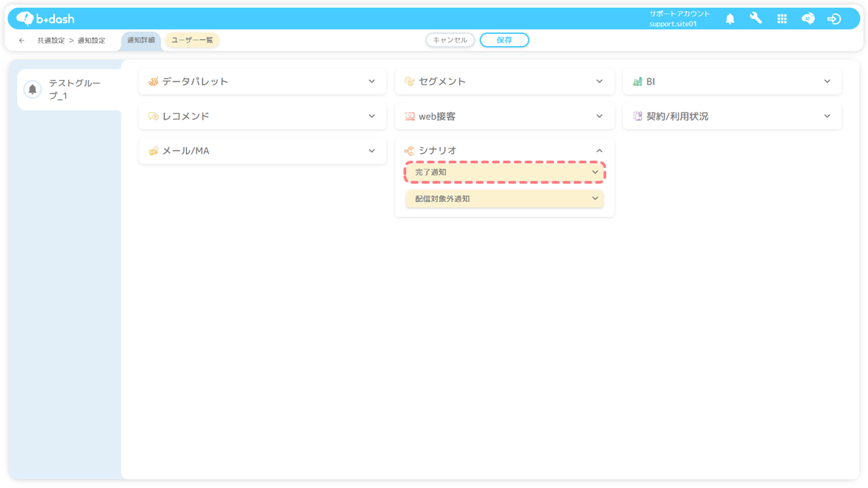Click the logout arrow icon

point(834,19)
